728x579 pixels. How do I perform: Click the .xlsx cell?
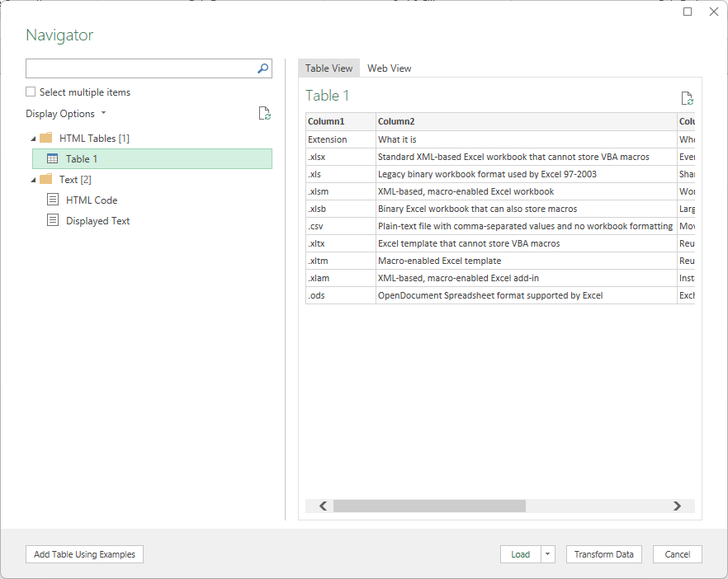click(341, 157)
